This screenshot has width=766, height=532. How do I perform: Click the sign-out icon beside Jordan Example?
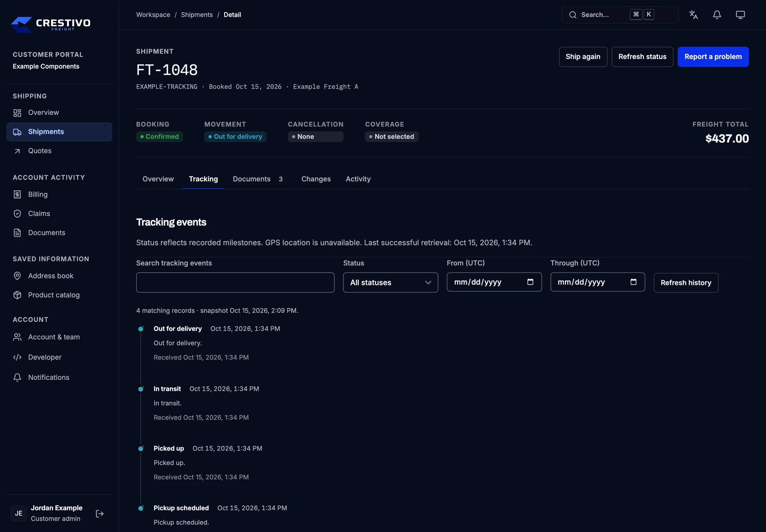pos(100,514)
